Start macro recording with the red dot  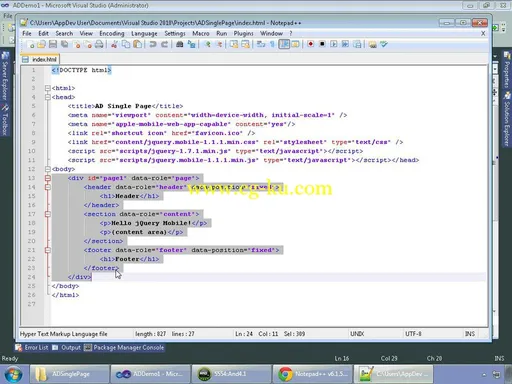coord(310,44)
